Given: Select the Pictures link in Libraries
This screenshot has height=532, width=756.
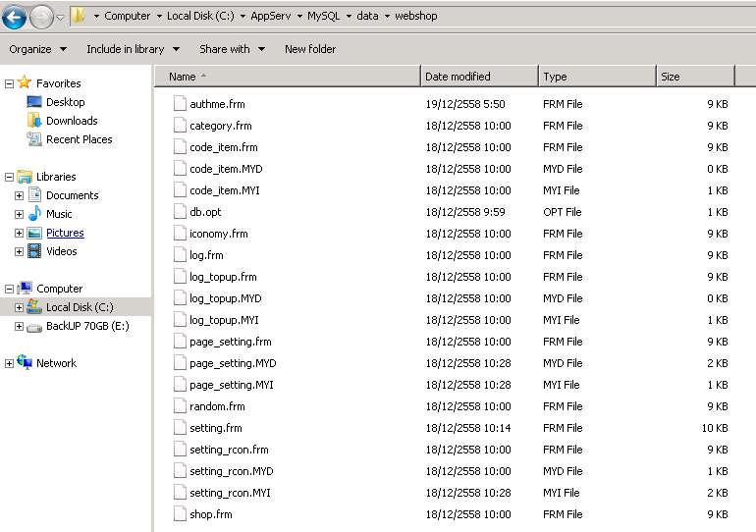Looking at the screenshot, I should [65, 233].
